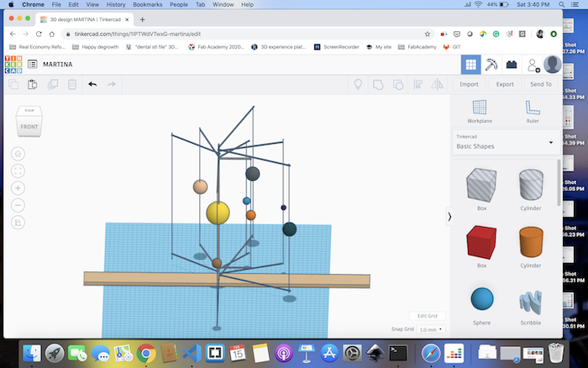This screenshot has height=368, width=588.
Task: Click the Fit all in view icon
Action: (18, 171)
